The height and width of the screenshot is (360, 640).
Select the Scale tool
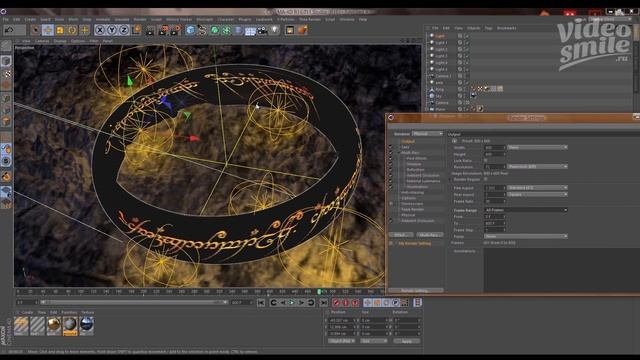(x=60, y=30)
